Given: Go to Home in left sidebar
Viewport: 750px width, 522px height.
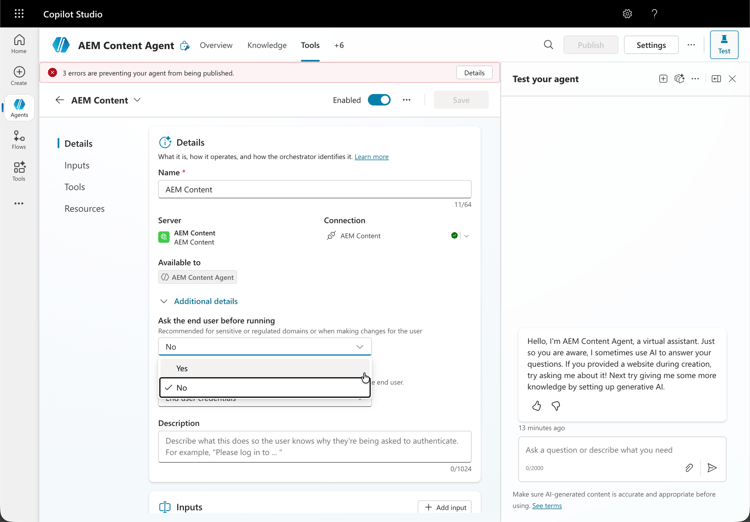Looking at the screenshot, I should (19, 44).
